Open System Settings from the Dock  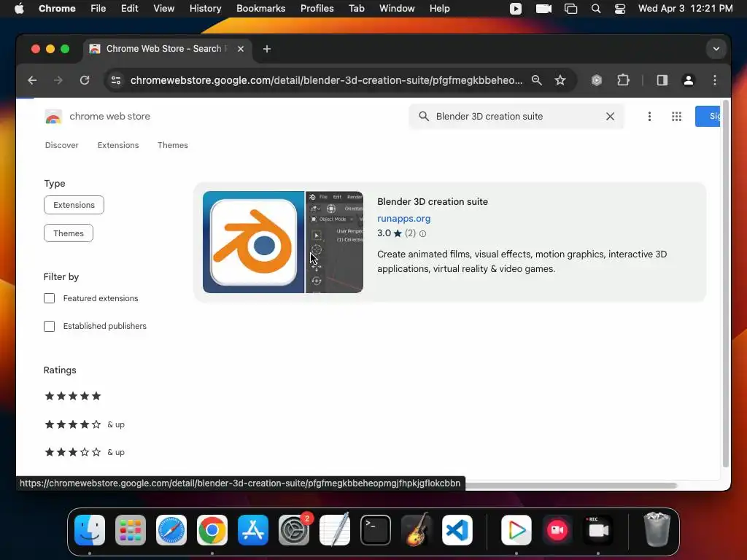[x=294, y=530]
